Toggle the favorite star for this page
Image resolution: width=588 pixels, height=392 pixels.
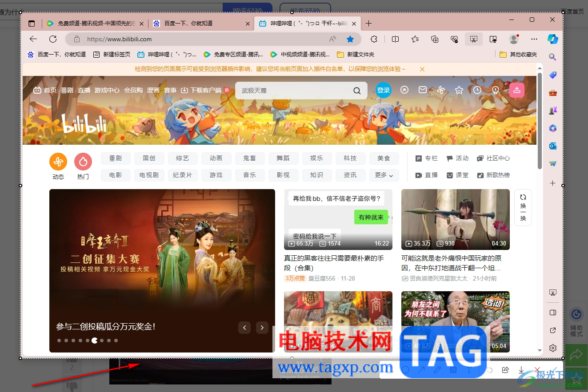350,39
